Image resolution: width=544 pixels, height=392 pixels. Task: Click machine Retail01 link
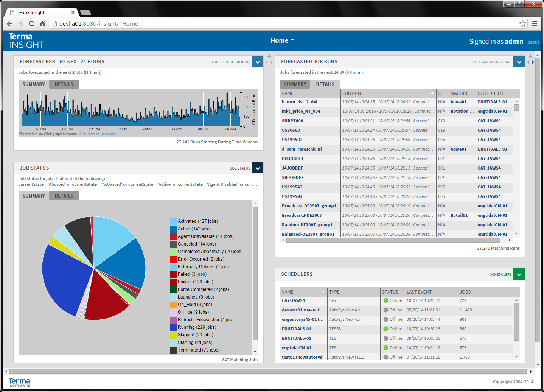pyautogui.click(x=459, y=215)
